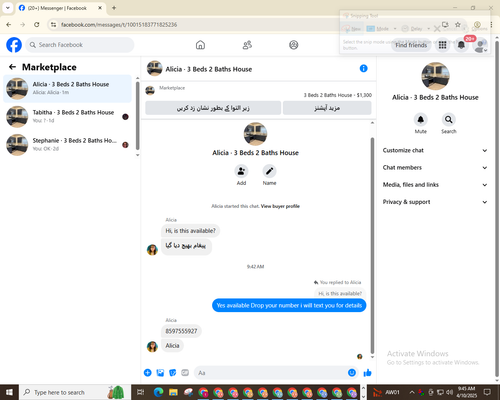
Task: Open the Facebook menu grid icon
Action: (442, 45)
